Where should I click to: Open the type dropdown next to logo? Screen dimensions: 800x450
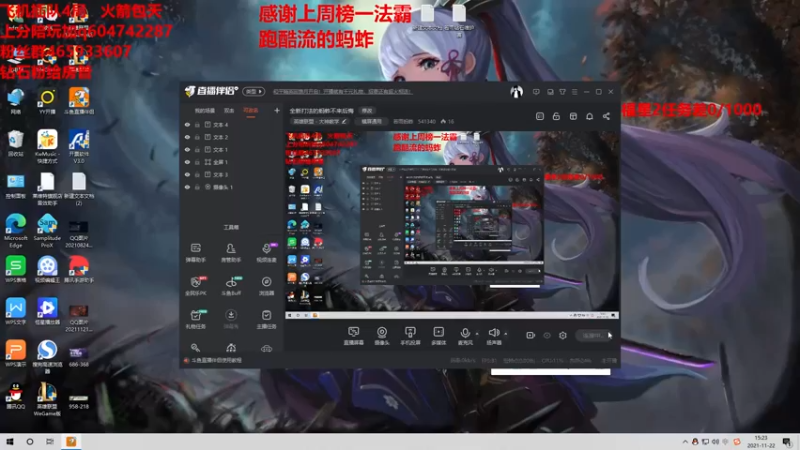[x=254, y=91]
